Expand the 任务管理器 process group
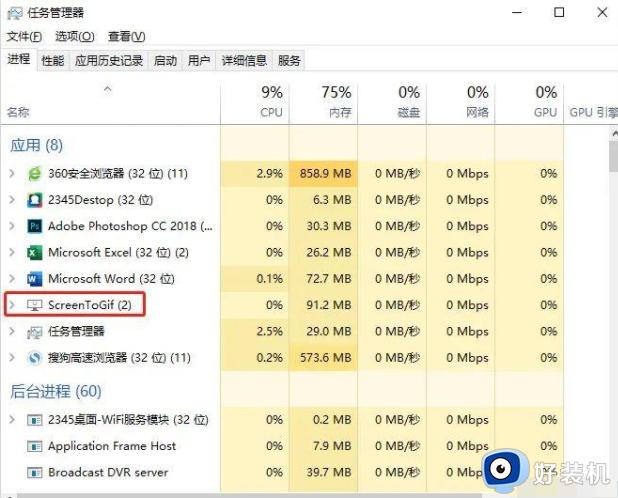This screenshot has height=498, width=618. [x=12, y=331]
